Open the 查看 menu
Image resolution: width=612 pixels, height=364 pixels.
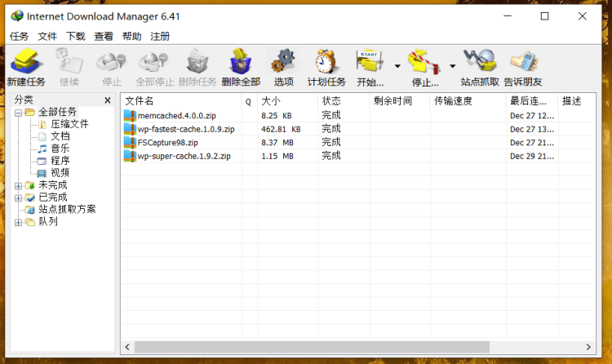[x=104, y=37]
